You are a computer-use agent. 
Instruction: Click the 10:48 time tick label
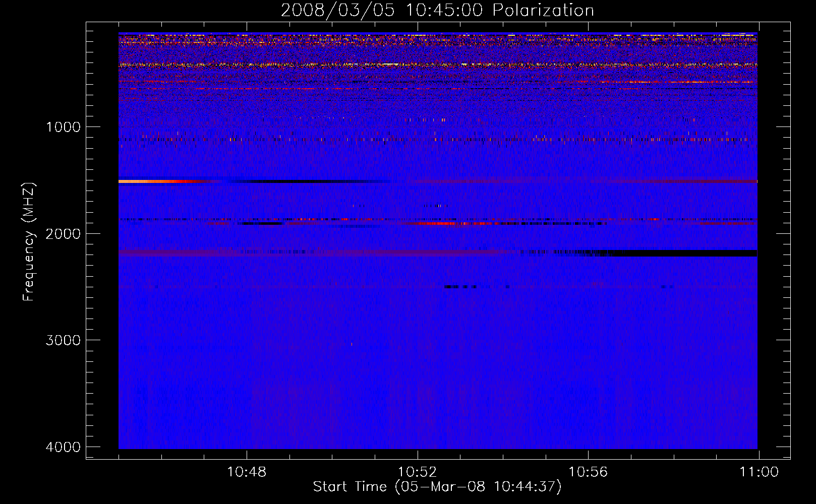click(x=247, y=472)
